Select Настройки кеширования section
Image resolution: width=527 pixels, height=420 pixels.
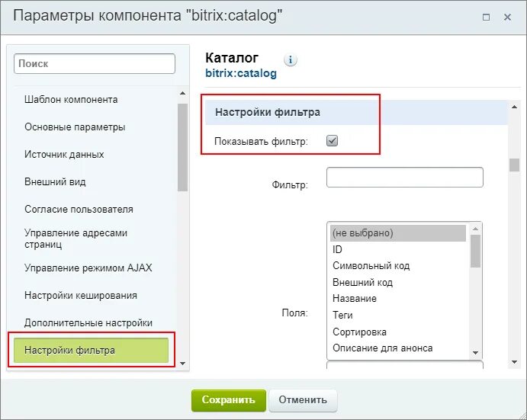tap(81, 295)
